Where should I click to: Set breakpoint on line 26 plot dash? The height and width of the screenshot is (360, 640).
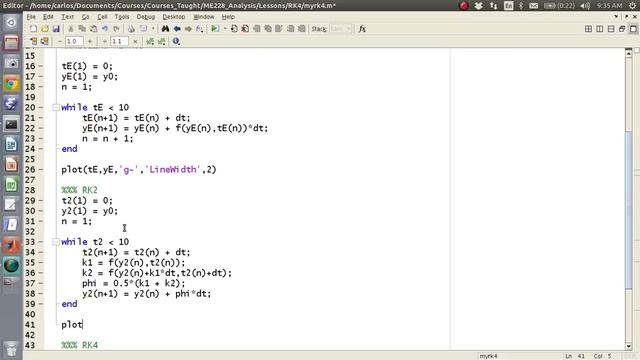(41, 169)
